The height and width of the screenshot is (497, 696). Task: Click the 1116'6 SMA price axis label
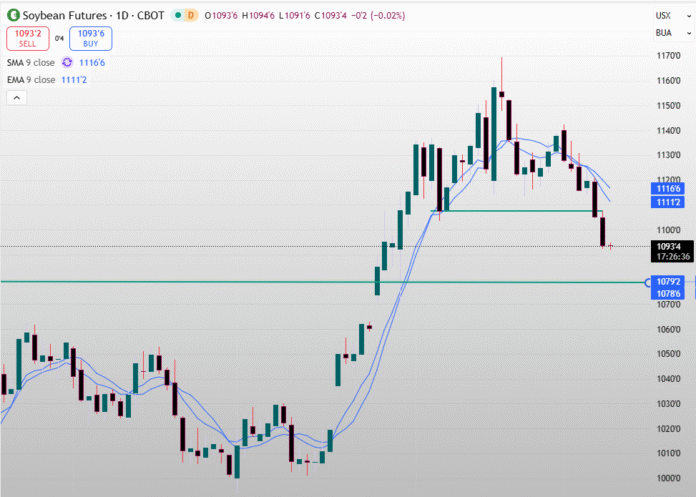coord(668,189)
